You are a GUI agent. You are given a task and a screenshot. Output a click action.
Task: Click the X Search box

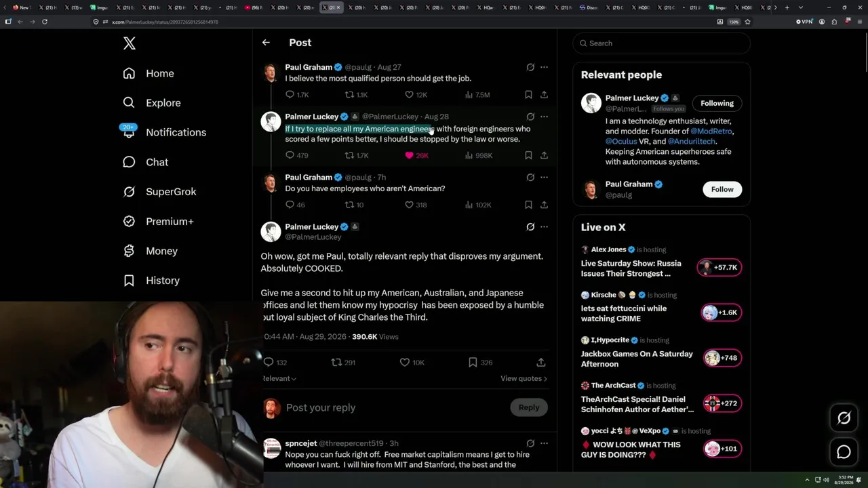661,43
